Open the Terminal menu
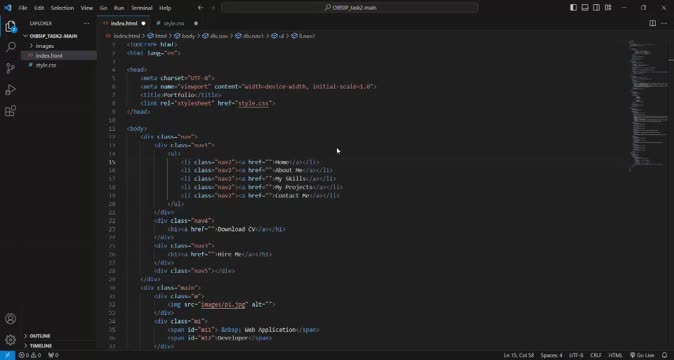 pyautogui.click(x=141, y=8)
